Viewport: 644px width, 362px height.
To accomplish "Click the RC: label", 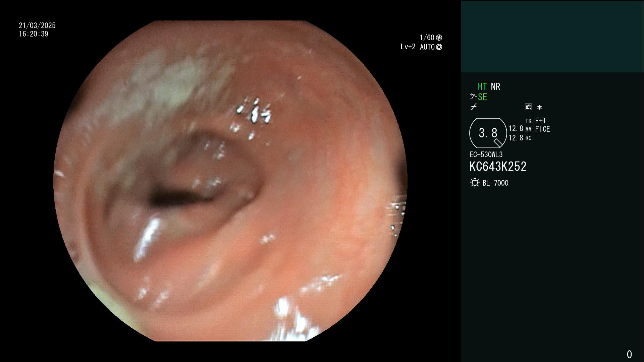I will 530,138.
